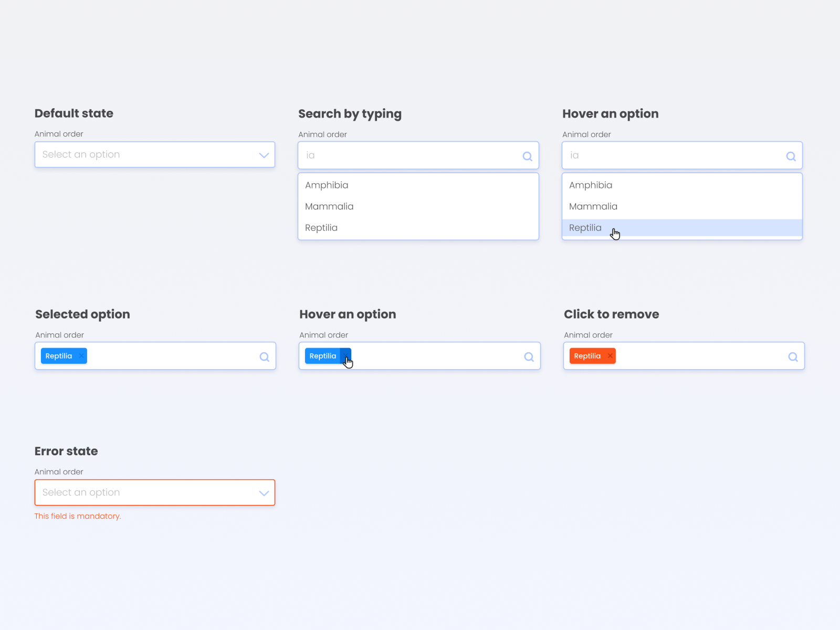Click the search icon beside the blue Reptilia chip
Image resolution: width=840 pixels, height=630 pixels.
tap(265, 356)
